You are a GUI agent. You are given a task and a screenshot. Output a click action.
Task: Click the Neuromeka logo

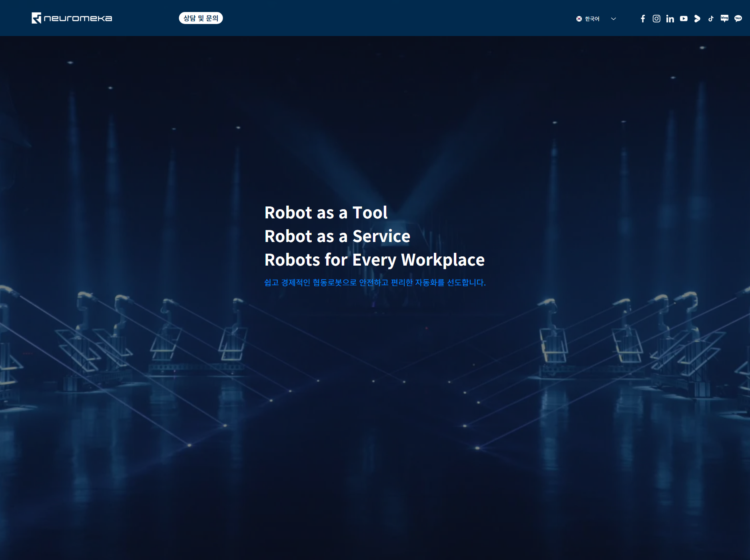point(72,18)
